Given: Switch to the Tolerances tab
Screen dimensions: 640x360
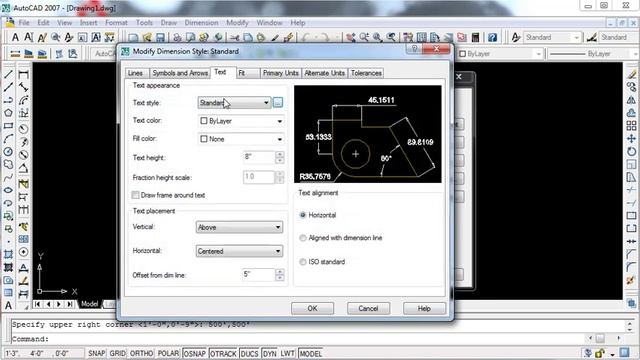Looking at the screenshot, I should coord(366,73).
